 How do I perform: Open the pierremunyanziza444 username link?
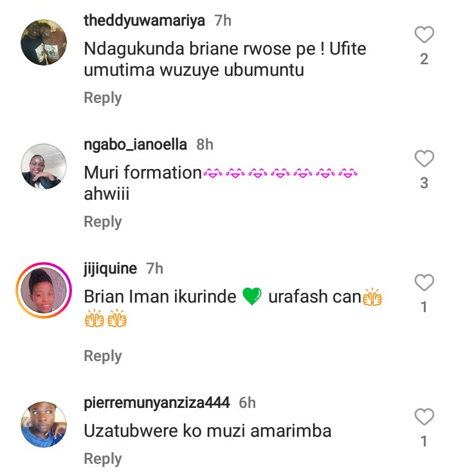(x=157, y=403)
